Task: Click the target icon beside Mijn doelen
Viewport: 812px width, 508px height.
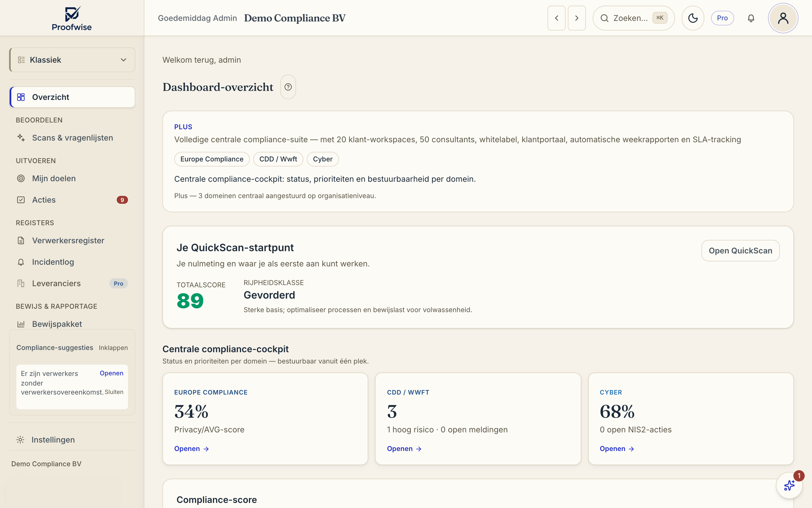Action: 21,178
